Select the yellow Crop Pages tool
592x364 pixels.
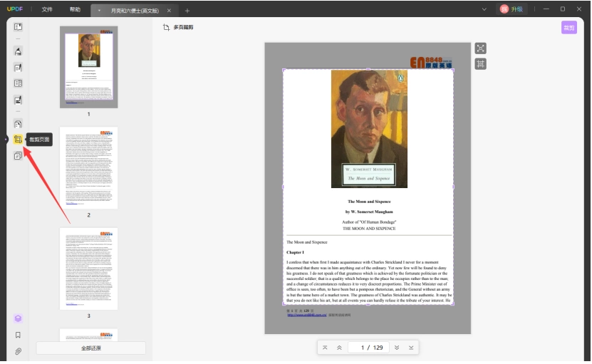click(18, 140)
